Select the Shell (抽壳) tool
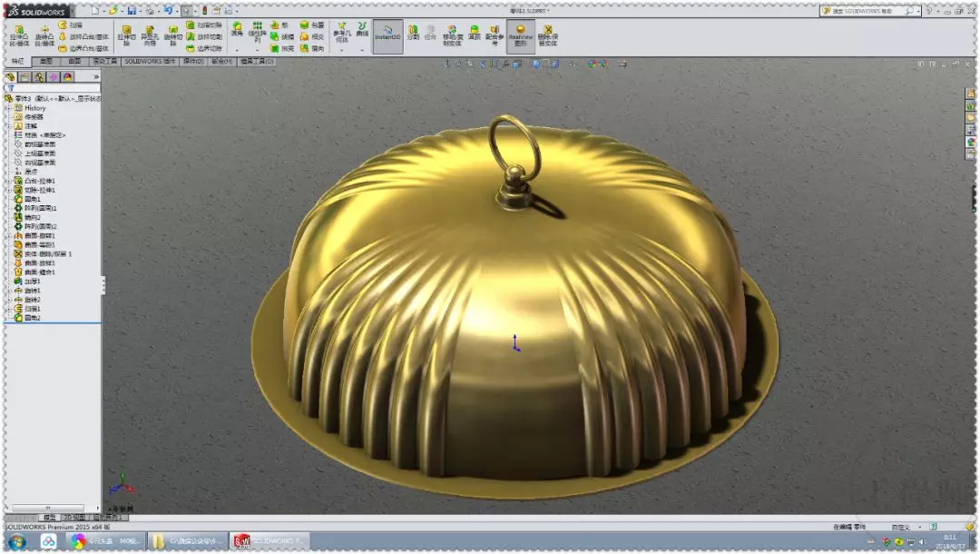Image resolution: width=980 pixels, height=554 pixels. coord(282,48)
